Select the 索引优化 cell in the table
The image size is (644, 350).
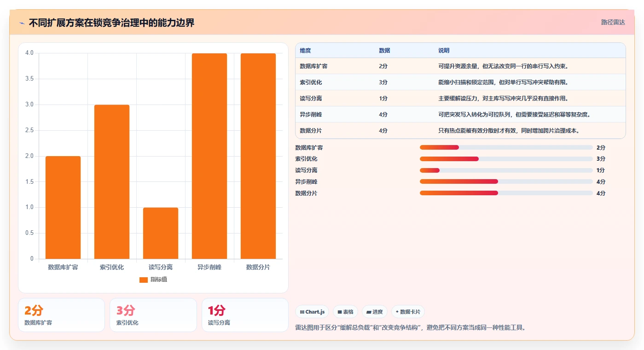(311, 82)
